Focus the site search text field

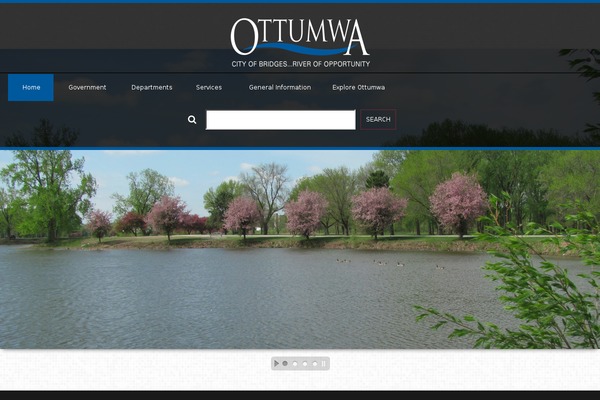281,120
